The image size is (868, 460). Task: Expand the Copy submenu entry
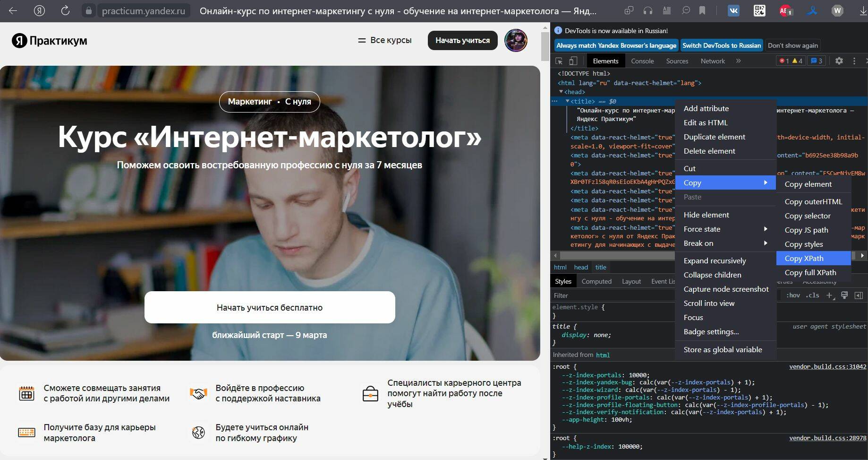point(726,182)
